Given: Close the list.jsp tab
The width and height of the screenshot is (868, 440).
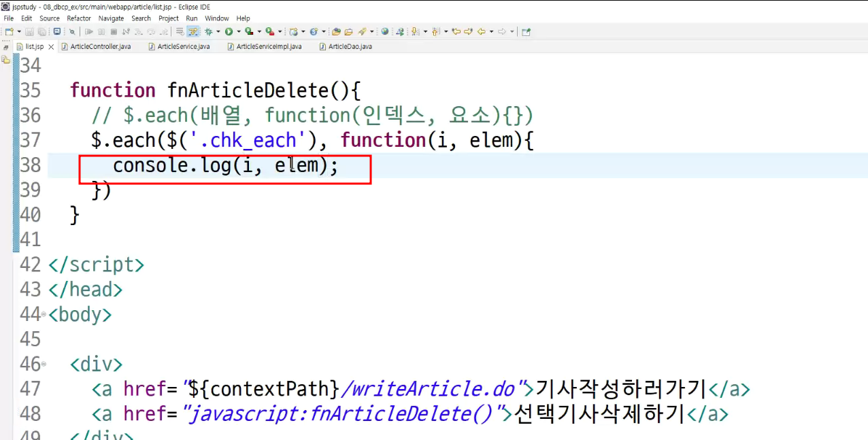Looking at the screenshot, I should pos(50,47).
